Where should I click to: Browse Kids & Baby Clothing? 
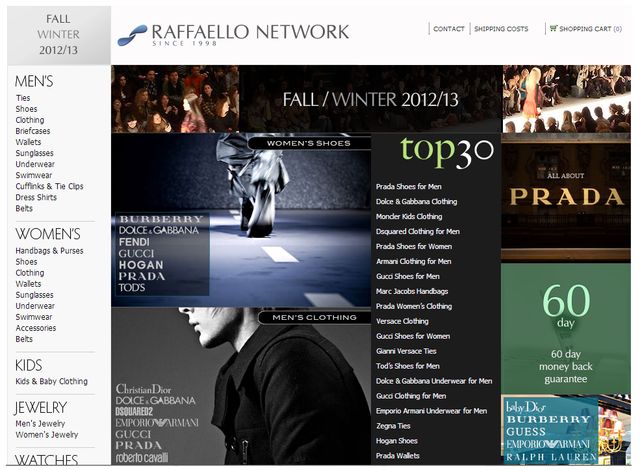pyautogui.click(x=51, y=381)
